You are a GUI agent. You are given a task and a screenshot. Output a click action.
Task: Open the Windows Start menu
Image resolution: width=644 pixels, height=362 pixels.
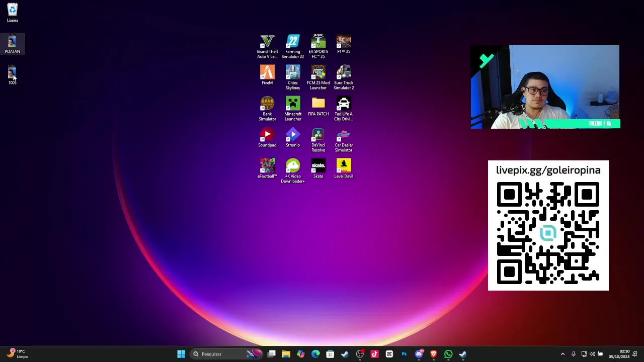181,354
